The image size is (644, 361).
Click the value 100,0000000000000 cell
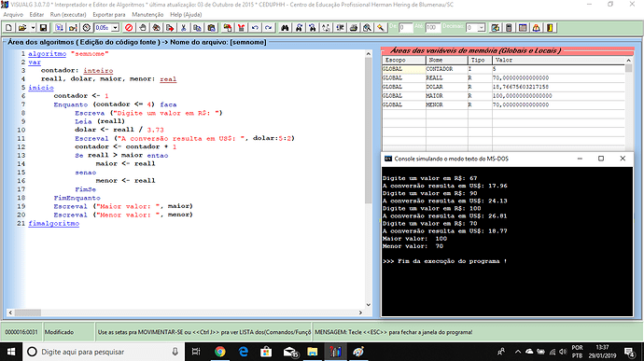(558, 96)
